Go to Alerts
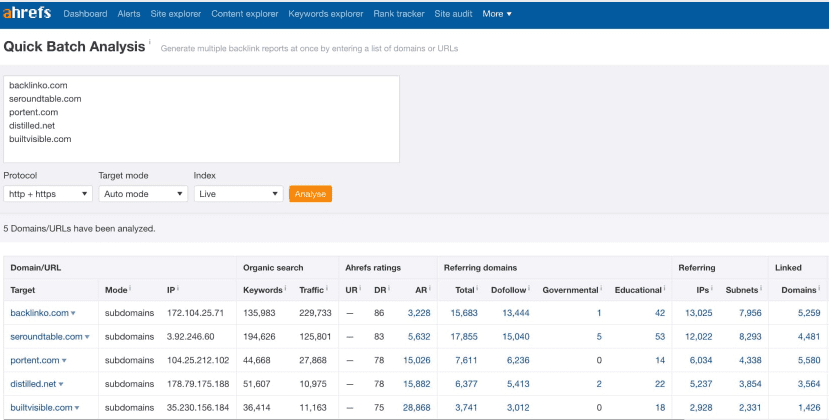829x420 pixels. [129, 14]
